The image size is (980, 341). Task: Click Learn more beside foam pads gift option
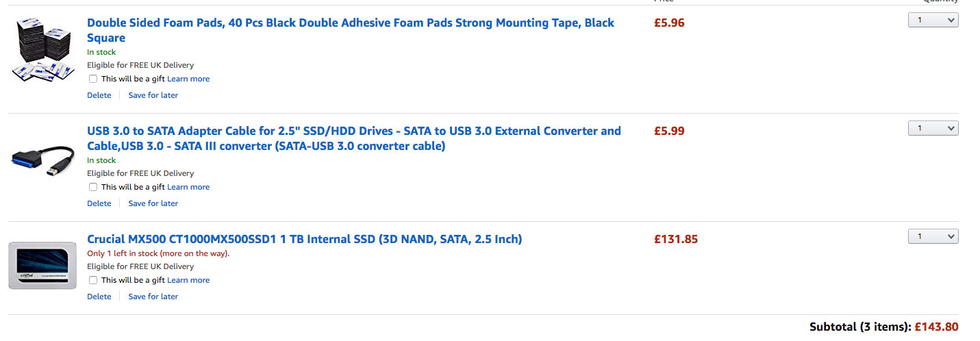pyautogui.click(x=188, y=79)
